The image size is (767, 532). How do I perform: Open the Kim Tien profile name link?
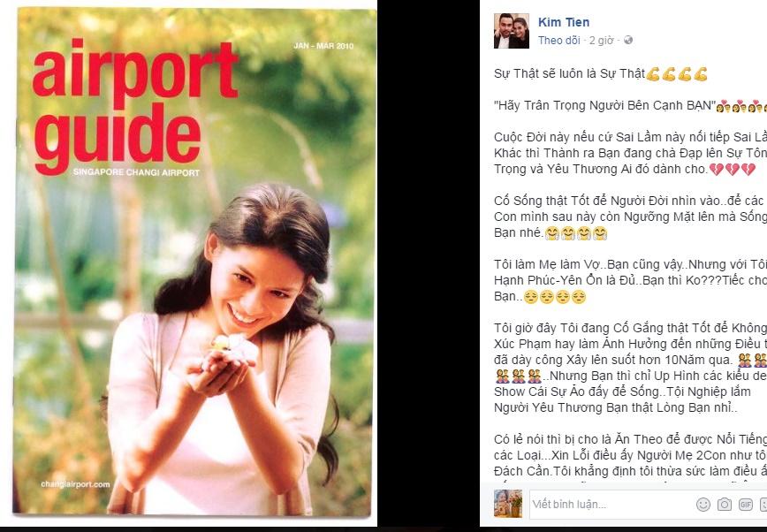(564, 22)
